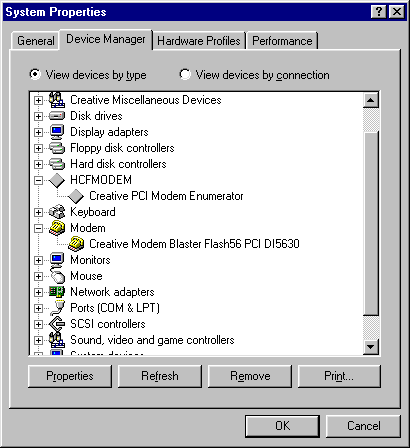Viewport: 410px width, 448px height.
Task: Expand the Keyboard node
Action: (38, 212)
